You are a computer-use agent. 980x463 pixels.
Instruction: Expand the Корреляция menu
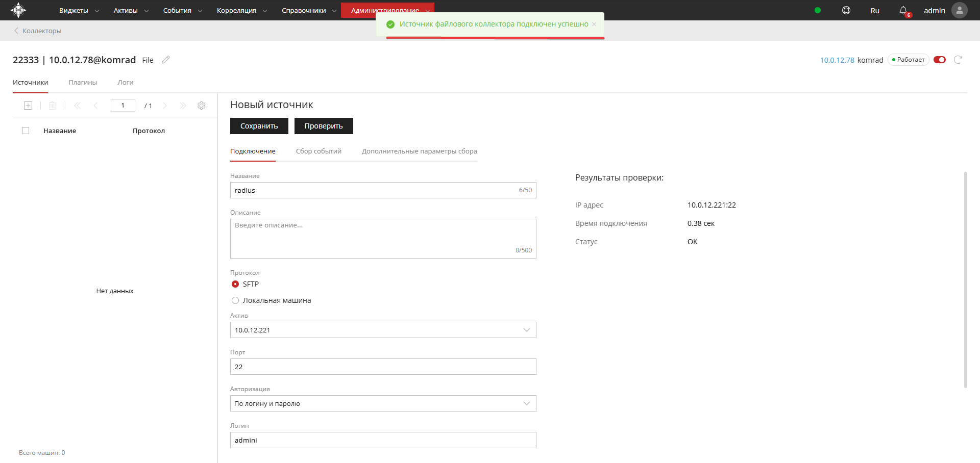(x=242, y=10)
